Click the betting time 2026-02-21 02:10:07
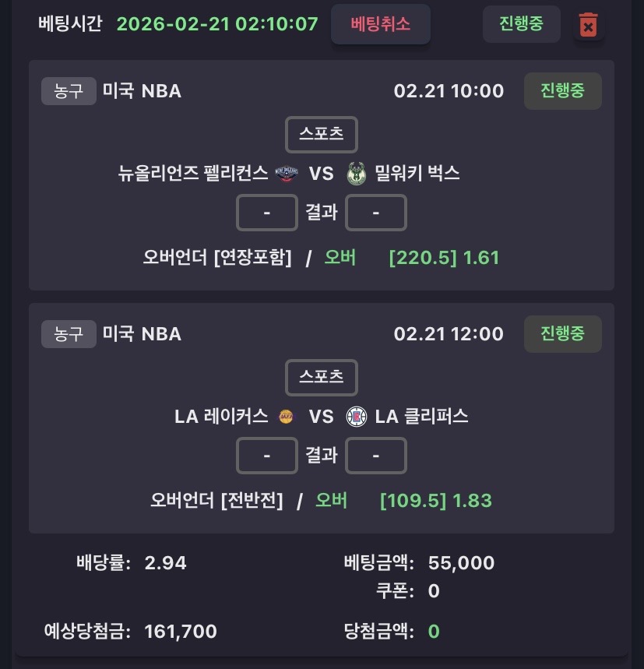Screen dimensions: 644x669 coord(217,23)
